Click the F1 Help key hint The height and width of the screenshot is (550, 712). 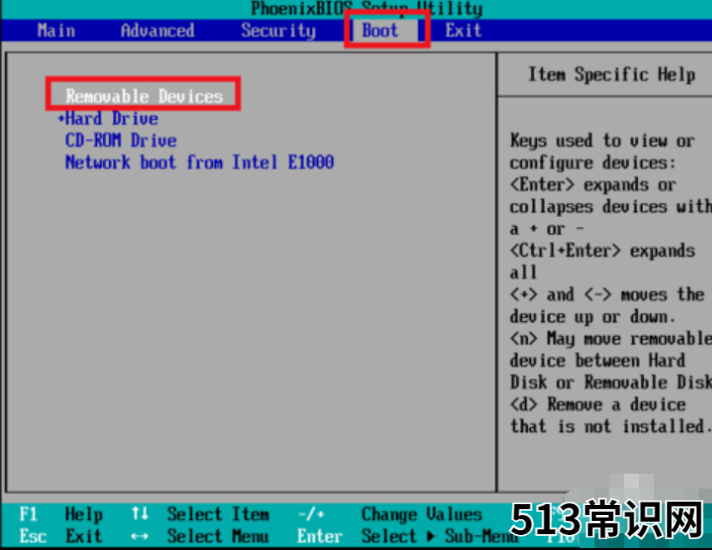click(x=61, y=514)
